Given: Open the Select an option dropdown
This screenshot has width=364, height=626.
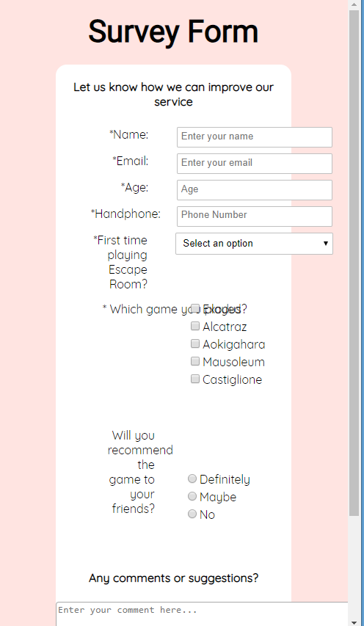Looking at the screenshot, I should pos(254,244).
